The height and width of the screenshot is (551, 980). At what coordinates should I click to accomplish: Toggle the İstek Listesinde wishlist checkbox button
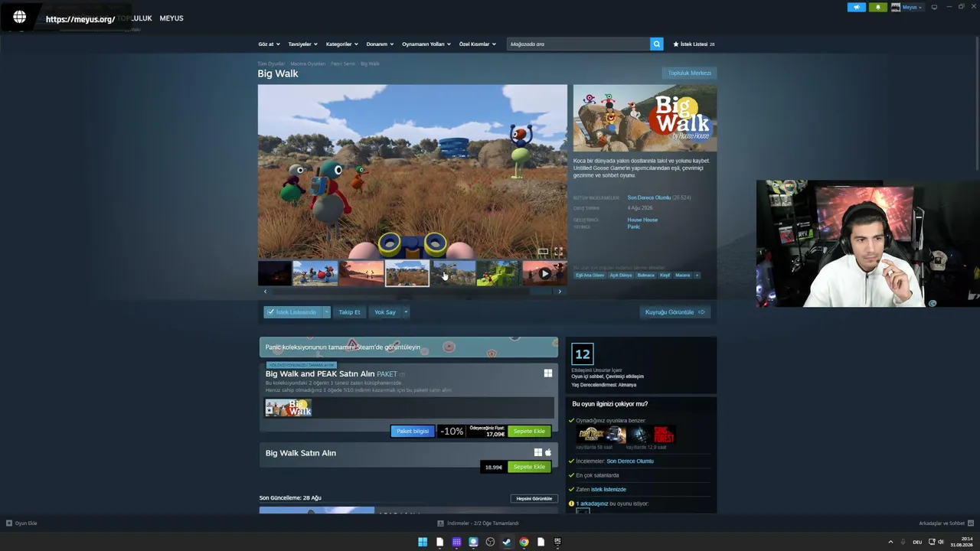click(292, 312)
